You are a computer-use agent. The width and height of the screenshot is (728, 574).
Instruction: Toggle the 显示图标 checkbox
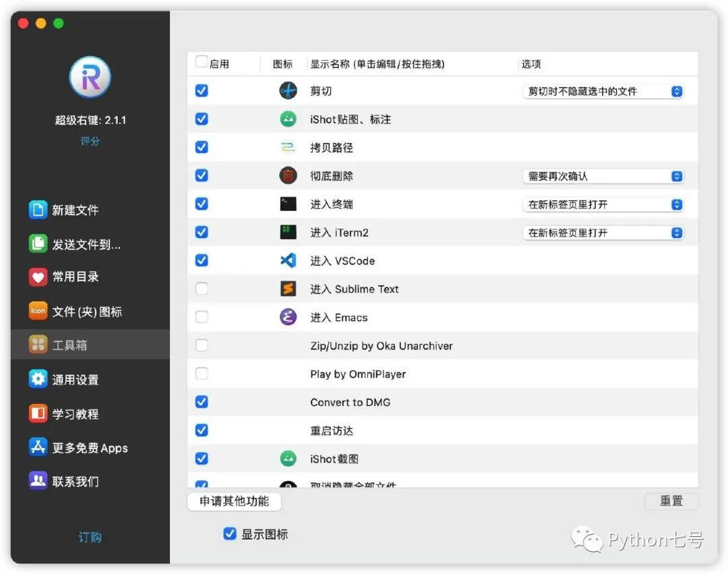point(229,534)
